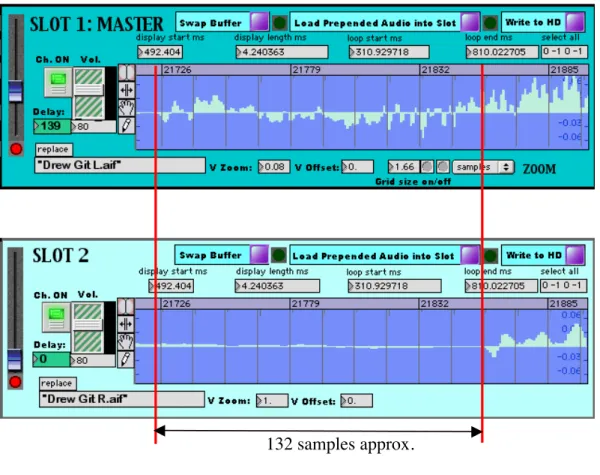Viewport: 600px width, 475px height.
Task: Click the Slot 1 waveform display
Action: point(362,112)
